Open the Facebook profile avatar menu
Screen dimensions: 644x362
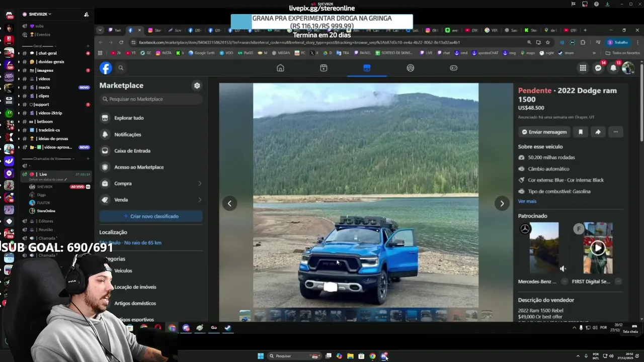pos(628,68)
